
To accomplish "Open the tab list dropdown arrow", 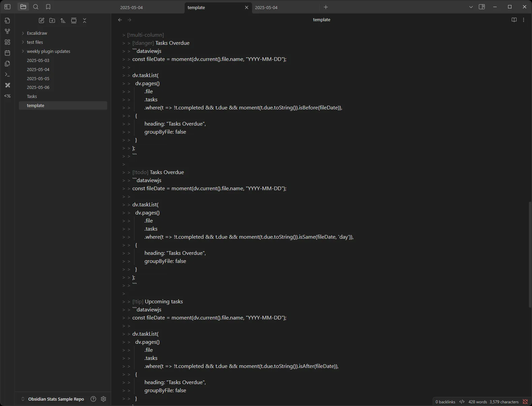I will [x=471, y=7].
